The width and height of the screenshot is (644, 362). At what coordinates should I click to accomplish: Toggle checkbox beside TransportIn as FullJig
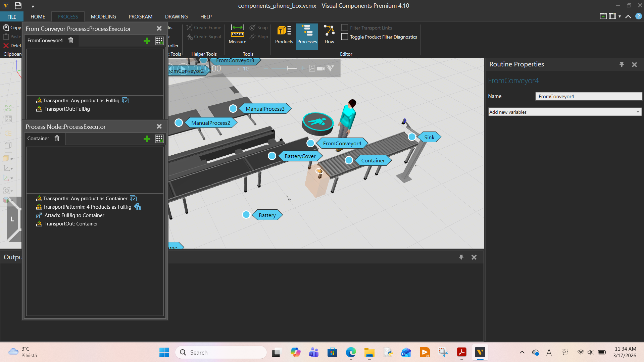point(126,101)
